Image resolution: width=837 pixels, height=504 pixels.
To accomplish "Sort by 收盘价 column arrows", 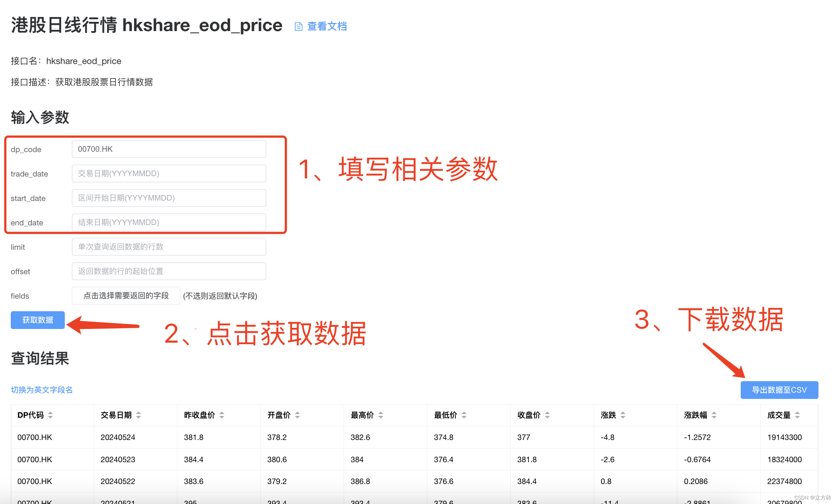I will 547,415.
